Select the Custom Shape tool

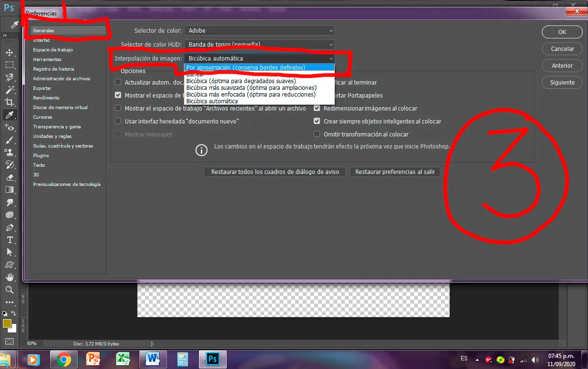9,265
